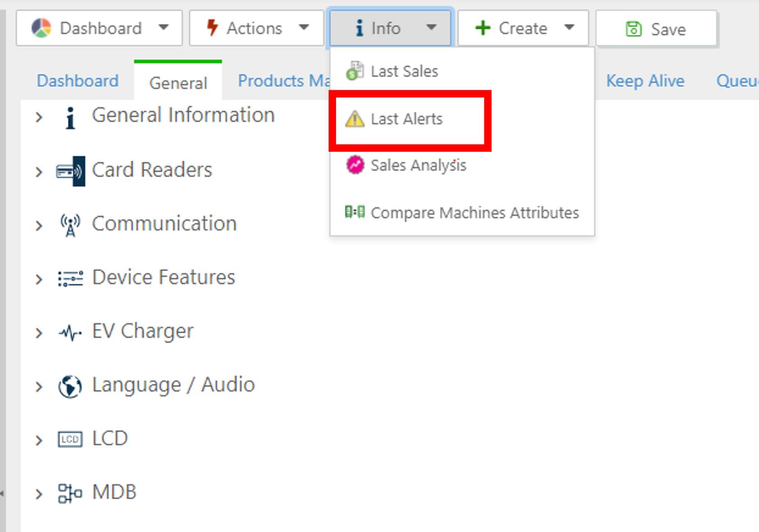Click the Last Sales money icon

(355, 71)
